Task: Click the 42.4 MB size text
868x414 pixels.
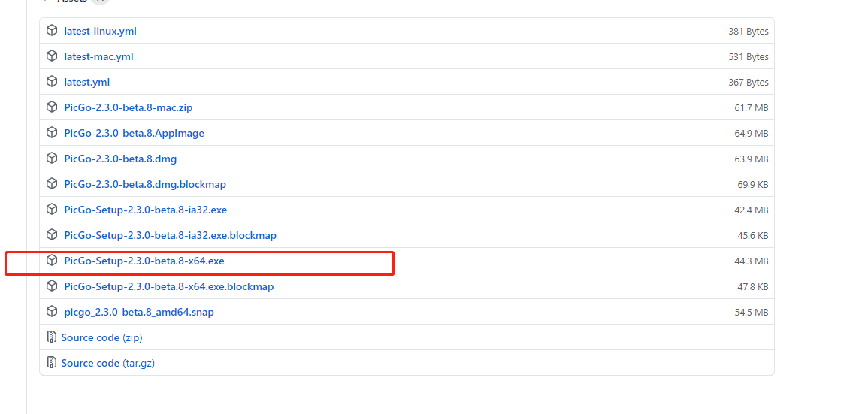Action: tap(752, 210)
